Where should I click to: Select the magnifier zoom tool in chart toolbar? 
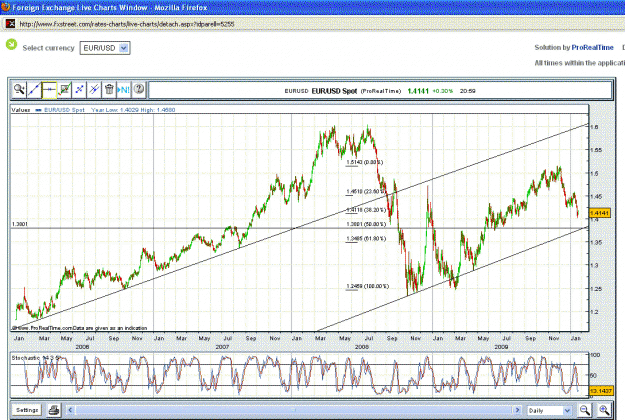click(x=19, y=89)
